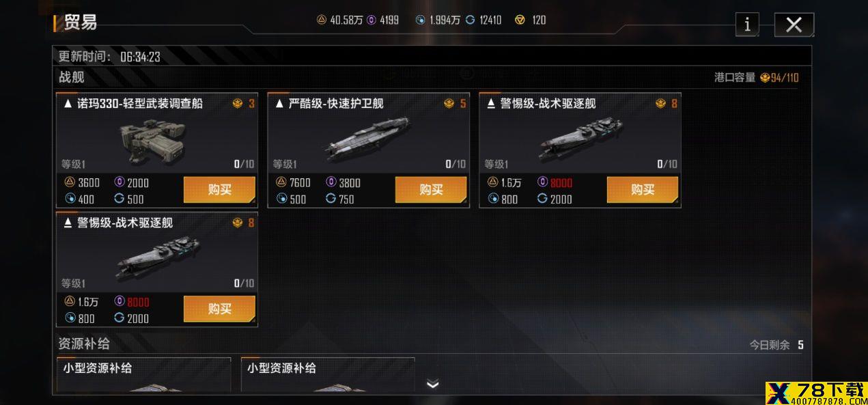Image resolution: width=868 pixels, height=405 pixels.
Task: Close the trade window with X
Action: point(794,25)
